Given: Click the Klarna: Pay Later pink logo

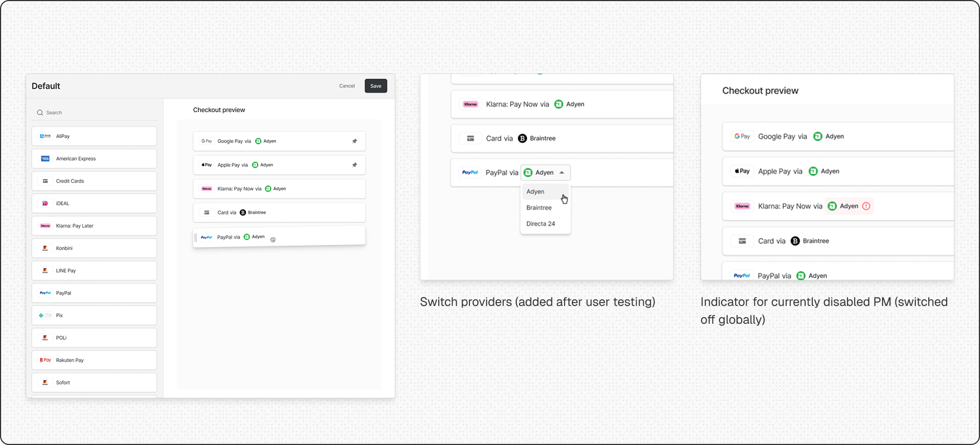Looking at the screenshot, I should 45,226.
